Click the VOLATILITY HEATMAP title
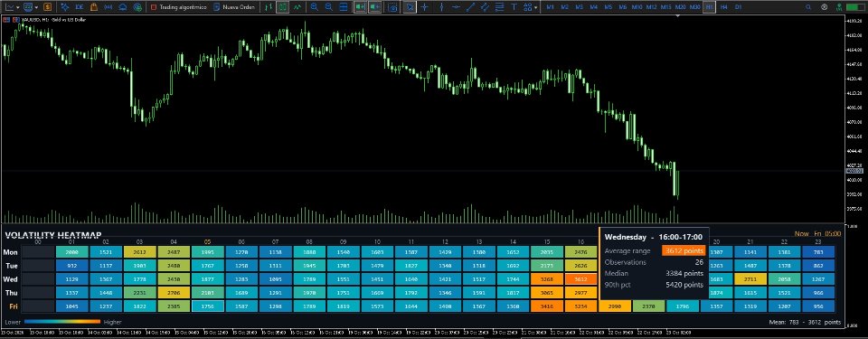This screenshot has height=339, width=868. click(x=52, y=235)
